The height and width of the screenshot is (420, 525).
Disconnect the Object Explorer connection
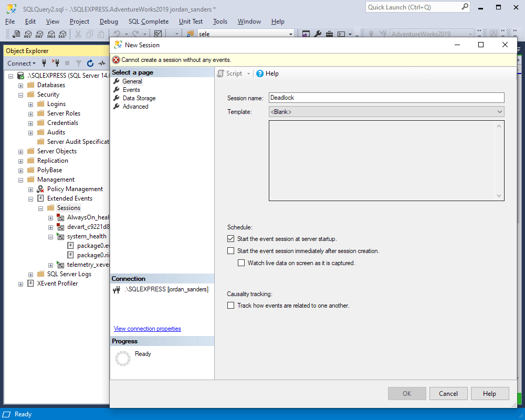tap(56, 63)
